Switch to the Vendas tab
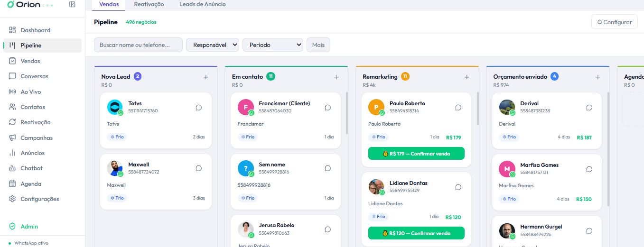 click(109, 4)
